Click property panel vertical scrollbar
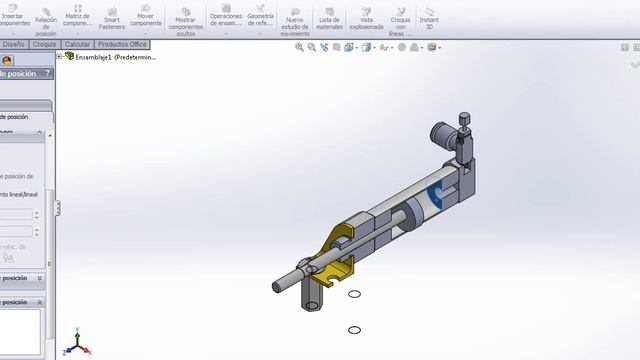The width and height of the screenshot is (640, 360). tap(50, 263)
